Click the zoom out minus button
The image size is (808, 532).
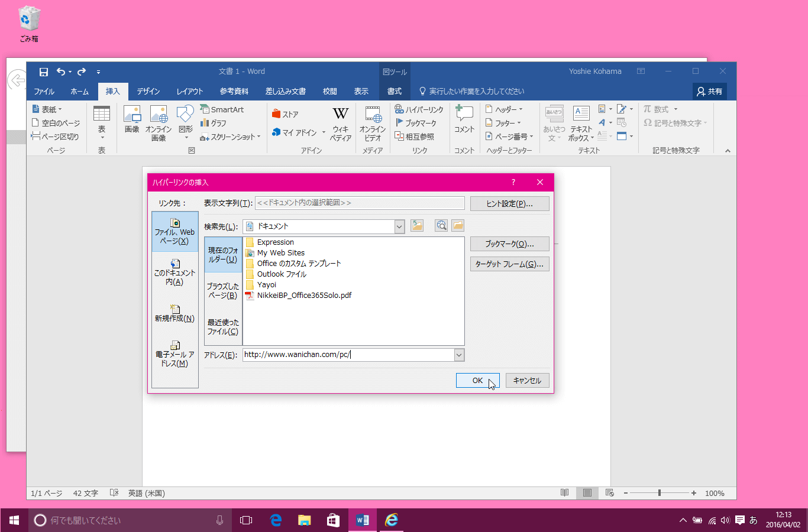[625, 493]
